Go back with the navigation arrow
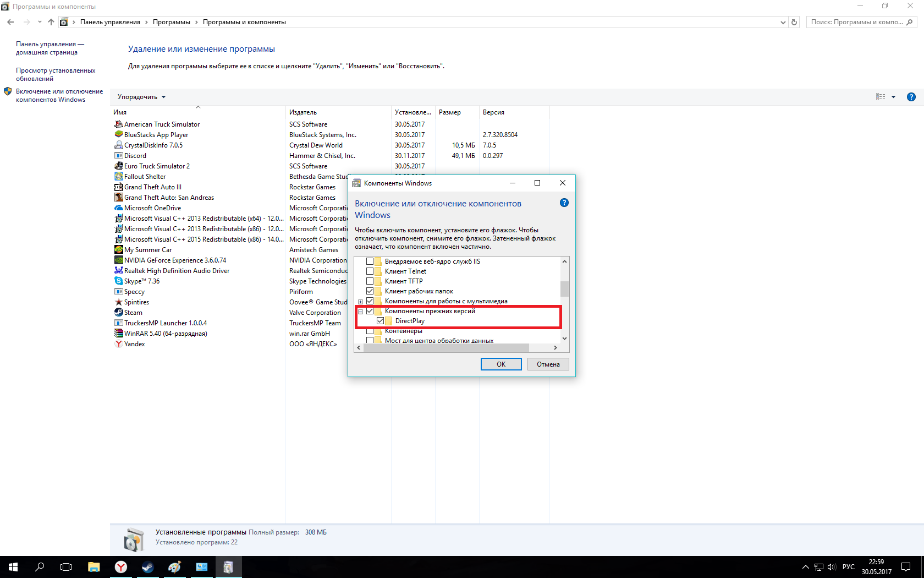The height and width of the screenshot is (578, 924). 10,22
